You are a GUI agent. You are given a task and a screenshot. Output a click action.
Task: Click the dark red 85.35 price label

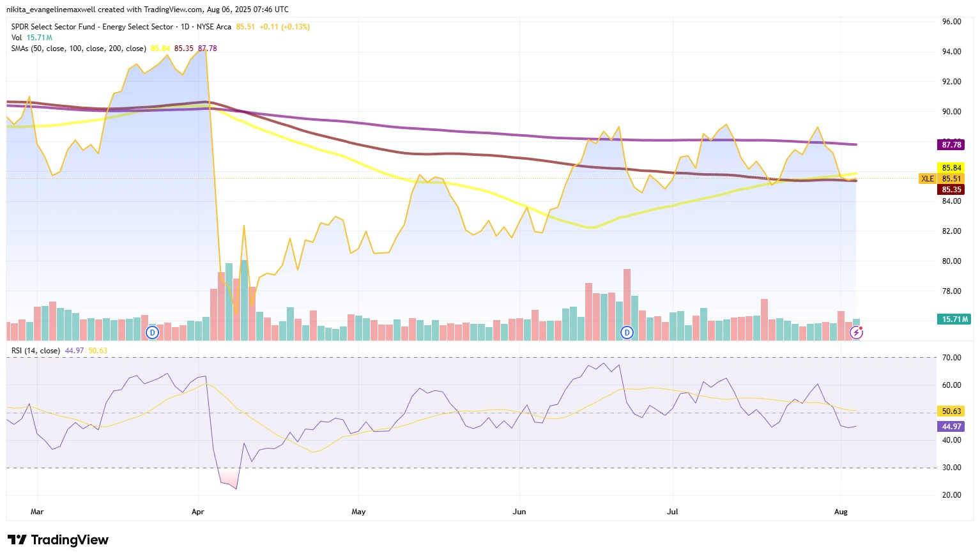click(x=951, y=190)
